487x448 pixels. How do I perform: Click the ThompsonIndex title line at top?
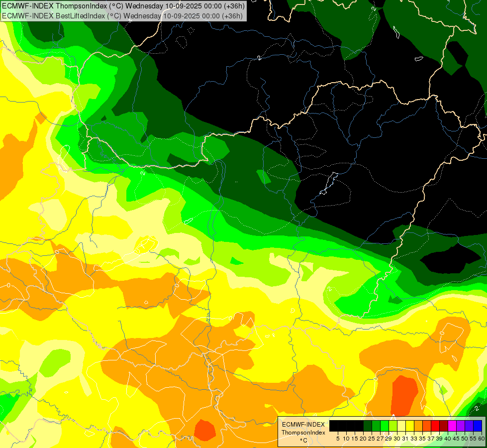click(x=123, y=5)
